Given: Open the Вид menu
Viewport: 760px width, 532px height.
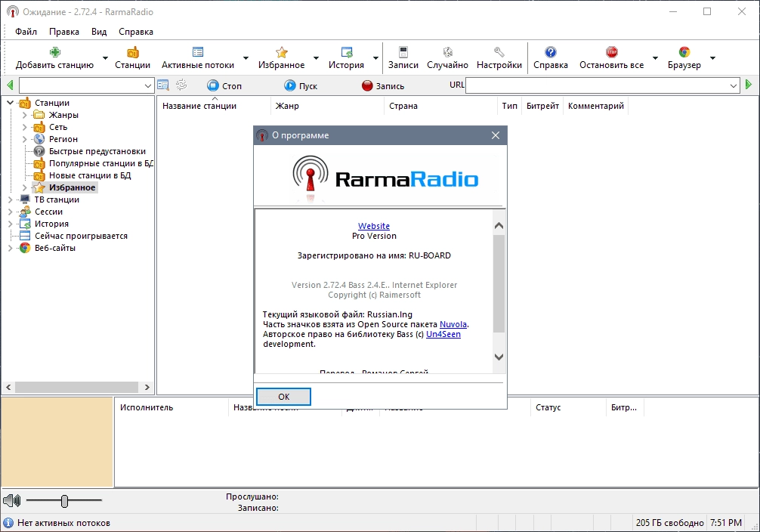Looking at the screenshot, I should pos(99,32).
